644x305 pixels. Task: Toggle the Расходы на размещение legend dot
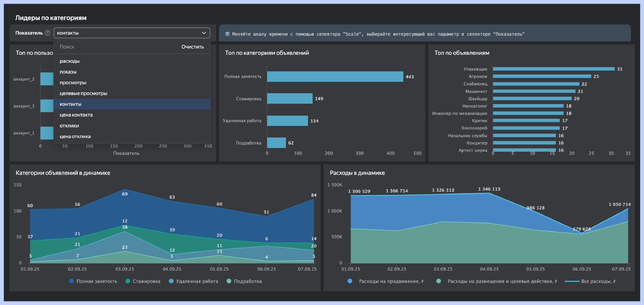coord(438,281)
